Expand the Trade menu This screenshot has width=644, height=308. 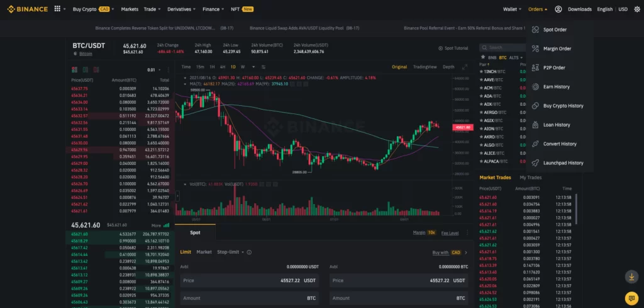[152, 9]
